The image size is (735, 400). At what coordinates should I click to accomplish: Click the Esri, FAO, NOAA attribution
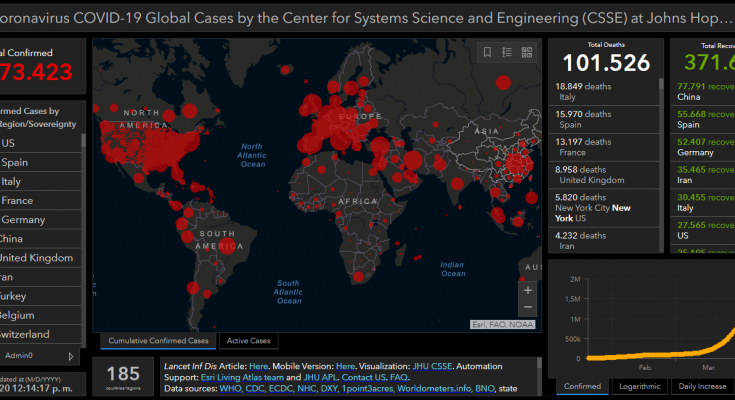coord(502,325)
